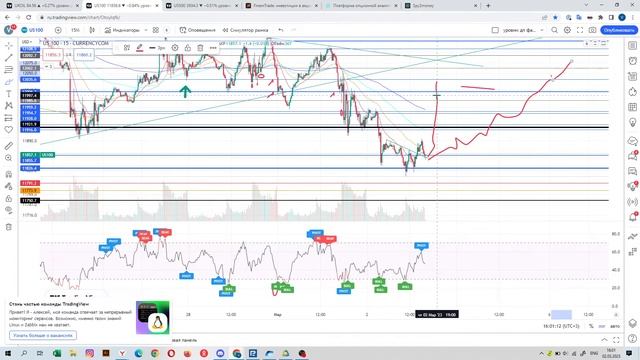This screenshot has height=360, width=640.
Task: Switch to the FreenTrade browser tab
Action: [x=282, y=6]
